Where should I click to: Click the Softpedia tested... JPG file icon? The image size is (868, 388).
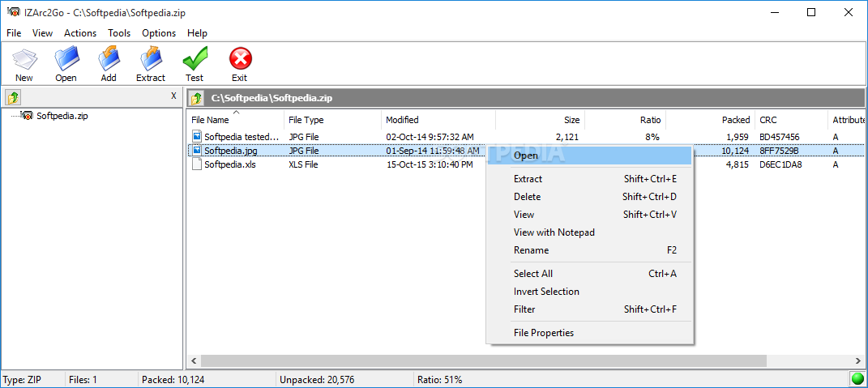(x=197, y=136)
